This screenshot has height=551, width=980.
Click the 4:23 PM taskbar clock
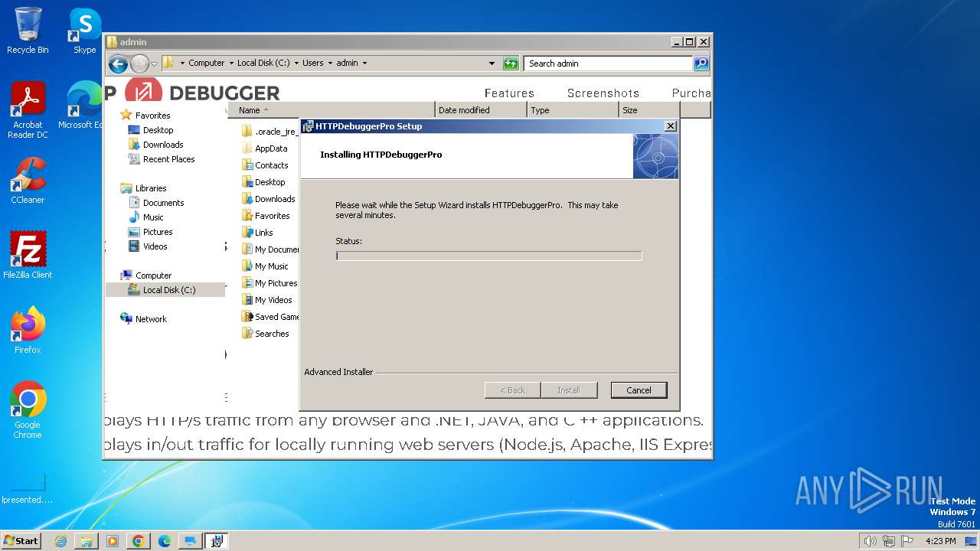pos(940,541)
